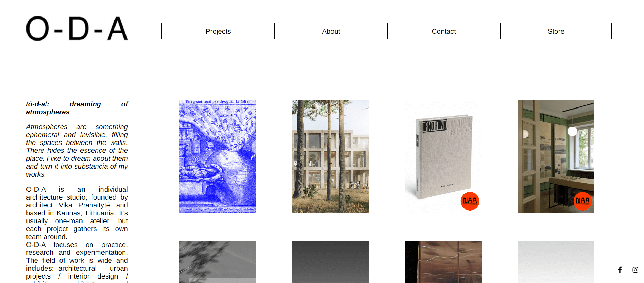Visit the Store link

click(556, 31)
